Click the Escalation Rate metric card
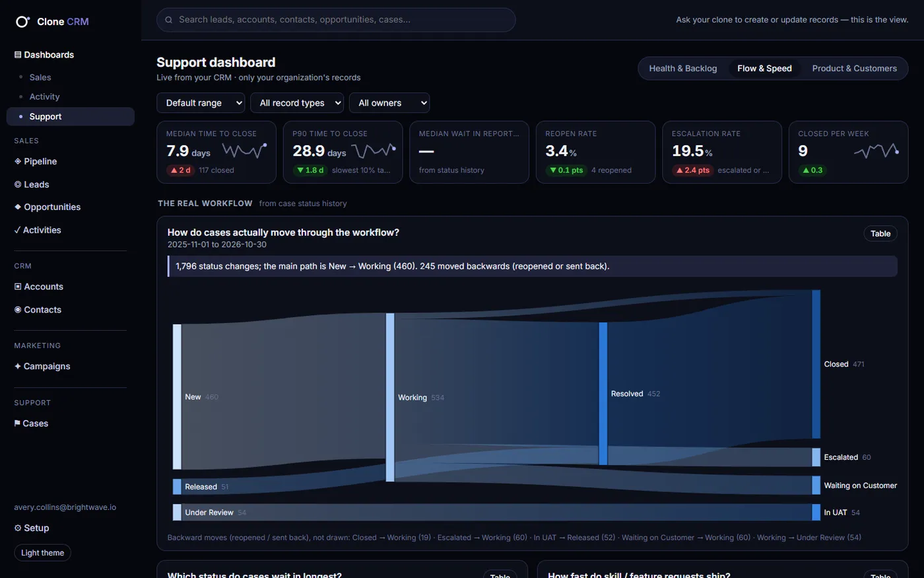This screenshot has width=924, height=578. (x=722, y=152)
